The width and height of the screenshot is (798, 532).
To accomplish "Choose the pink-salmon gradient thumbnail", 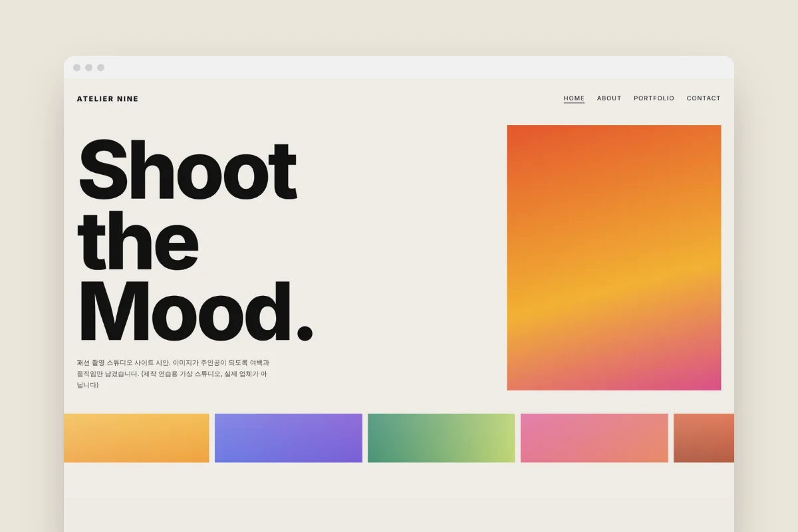I will point(594,438).
